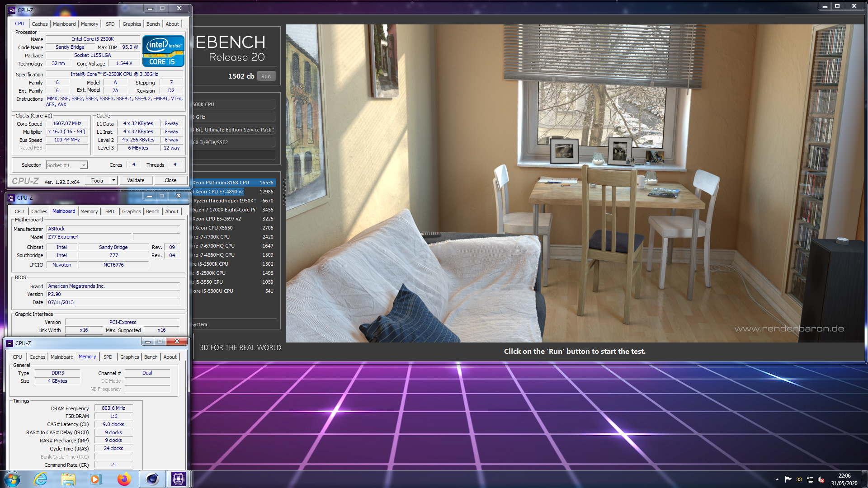Open About tab in top CPU-Z window
The height and width of the screenshot is (488, 868).
point(172,24)
